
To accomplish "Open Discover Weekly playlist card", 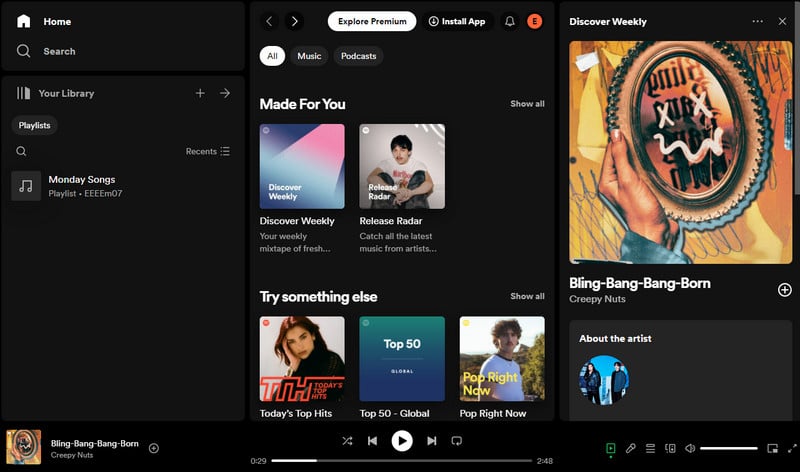I will click(x=302, y=189).
